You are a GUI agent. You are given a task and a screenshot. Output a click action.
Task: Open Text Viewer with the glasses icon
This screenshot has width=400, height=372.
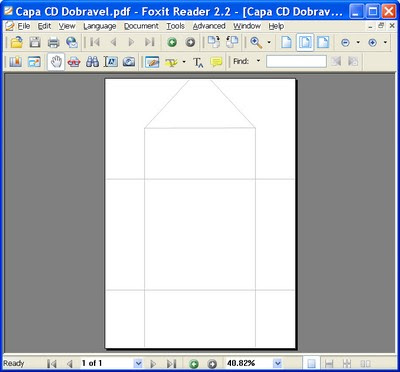pyautogui.click(x=74, y=62)
